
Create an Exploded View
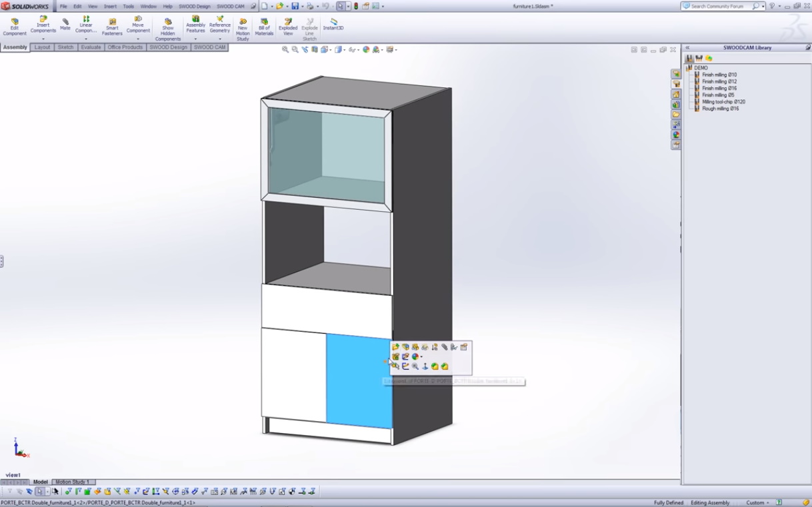pos(288,26)
